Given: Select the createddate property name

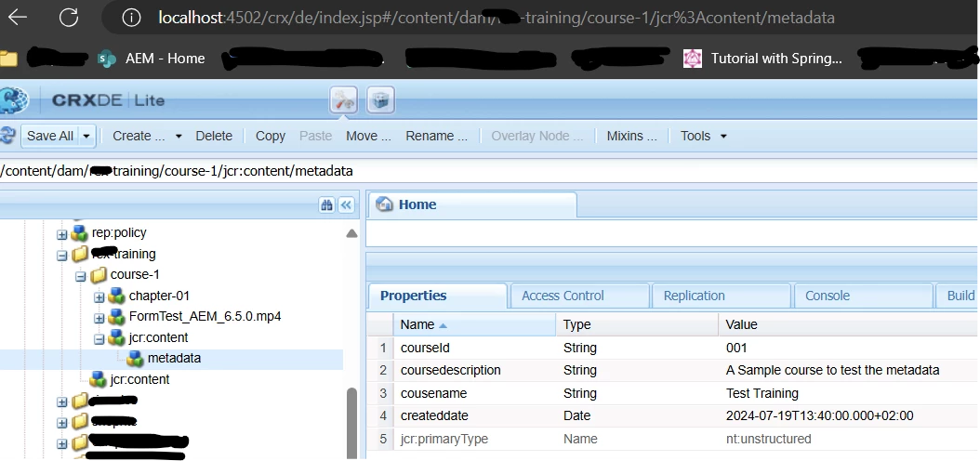Looking at the screenshot, I should click(x=434, y=416).
